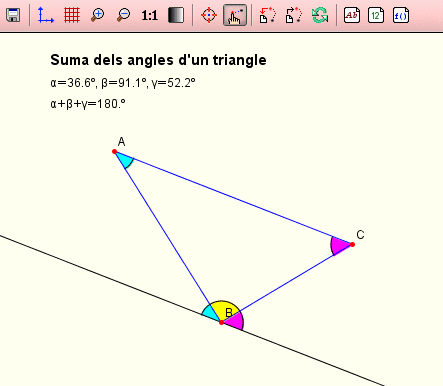
Task: Toggle the coordinate axes display
Action: point(46,15)
